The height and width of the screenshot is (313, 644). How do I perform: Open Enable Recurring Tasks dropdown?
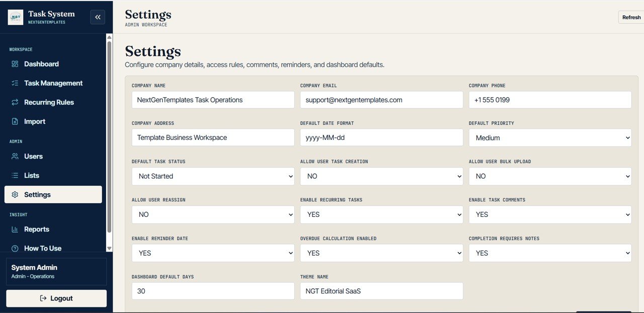coord(381,214)
